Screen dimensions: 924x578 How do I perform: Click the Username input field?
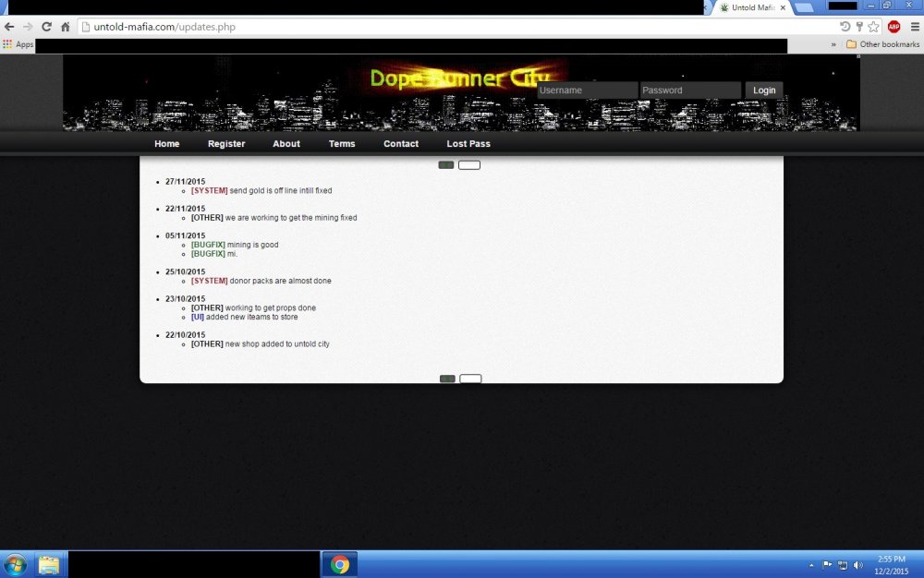tap(587, 90)
